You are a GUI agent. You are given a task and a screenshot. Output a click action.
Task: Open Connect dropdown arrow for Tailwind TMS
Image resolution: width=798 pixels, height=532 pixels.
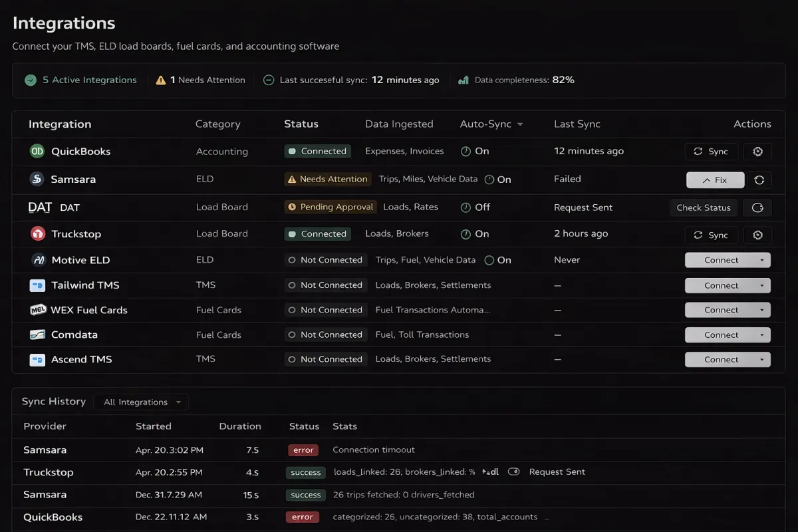[762, 285]
